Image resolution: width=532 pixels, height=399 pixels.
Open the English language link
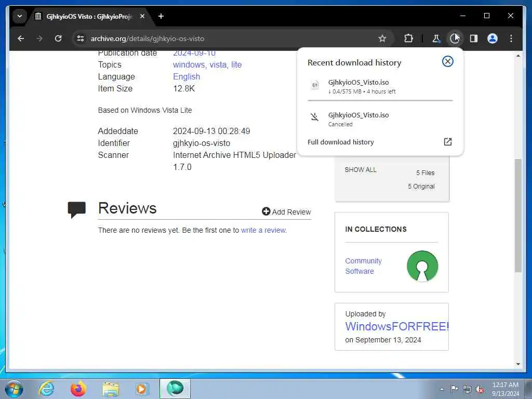tap(187, 77)
